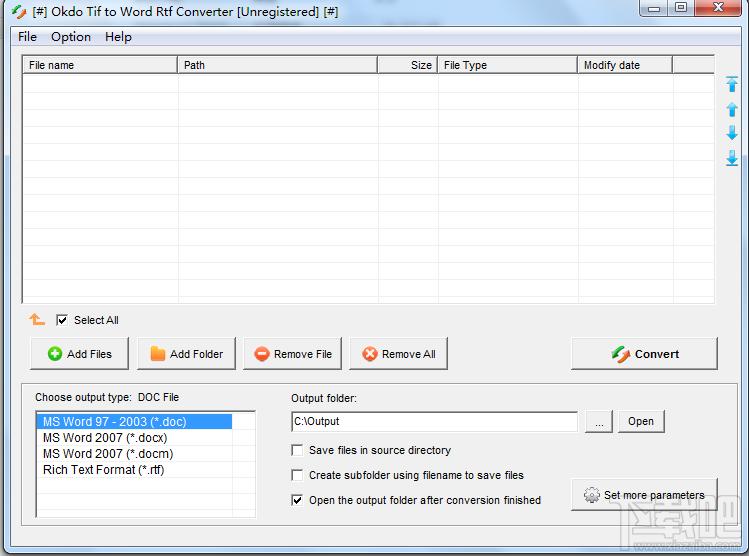Select Rich Text Format (*.rtf) output type
Image resolution: width=749 pixels, height=556 pixels.
134,470
